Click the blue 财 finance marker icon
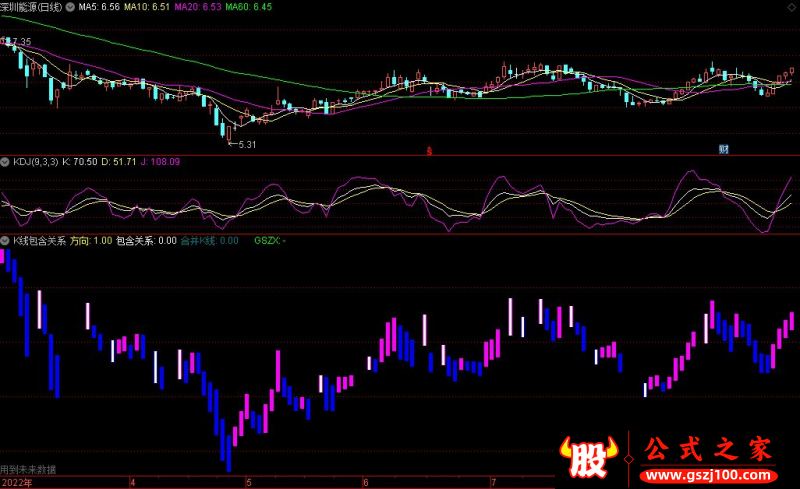Viewport: 800px width, 489px height. tap(723, 150)
